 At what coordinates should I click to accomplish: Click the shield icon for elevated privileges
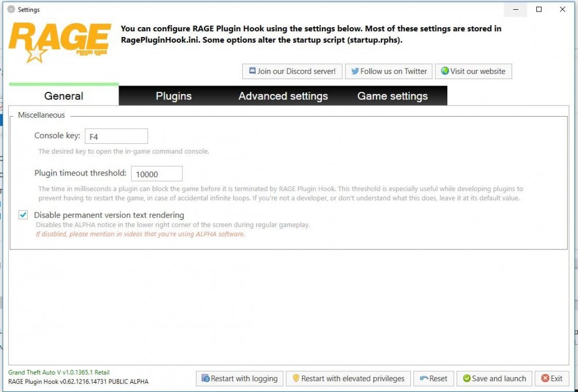pos(296,378)
